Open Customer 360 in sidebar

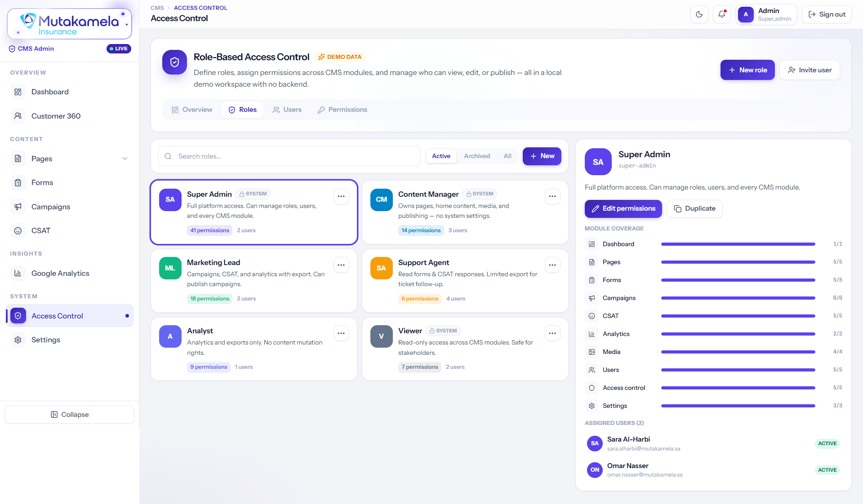[x=70, y=116]
